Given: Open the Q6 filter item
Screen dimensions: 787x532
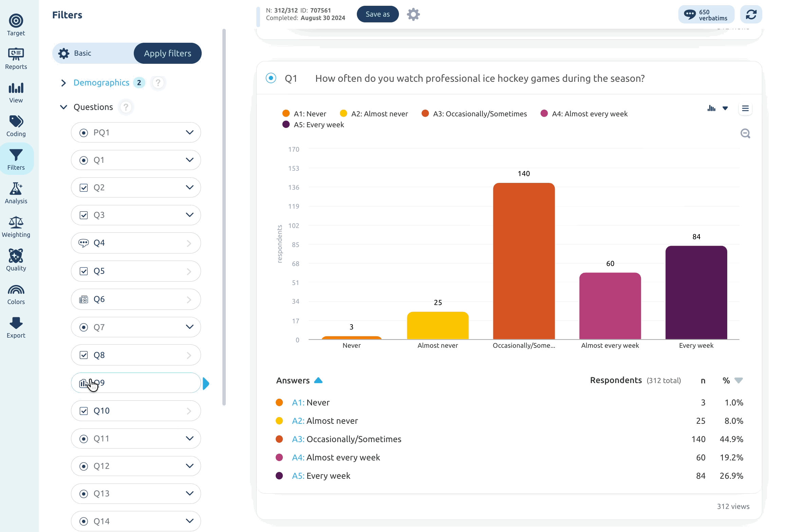Looking at the screenshot, I should pos(136,299).
